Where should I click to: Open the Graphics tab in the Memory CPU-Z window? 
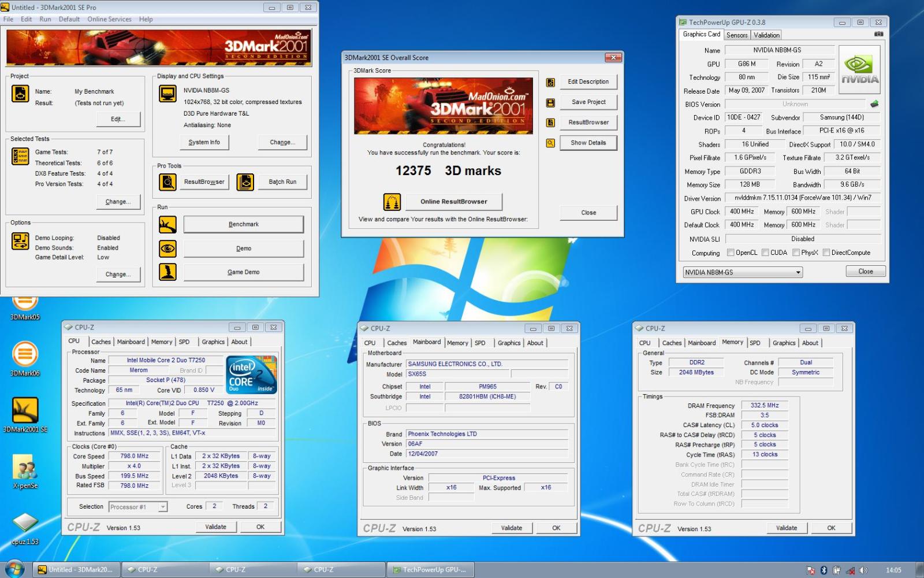pos(784,343)
